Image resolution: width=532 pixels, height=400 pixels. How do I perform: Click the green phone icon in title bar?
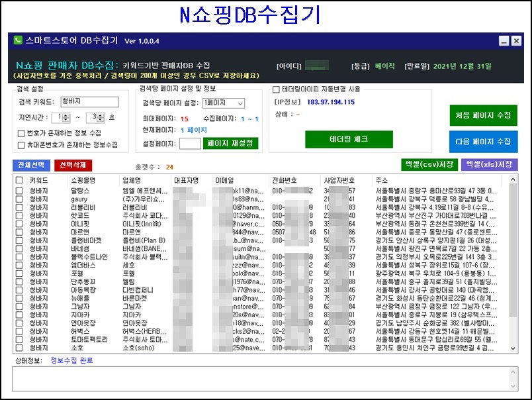pyautogui.click(x=18, y=40)
